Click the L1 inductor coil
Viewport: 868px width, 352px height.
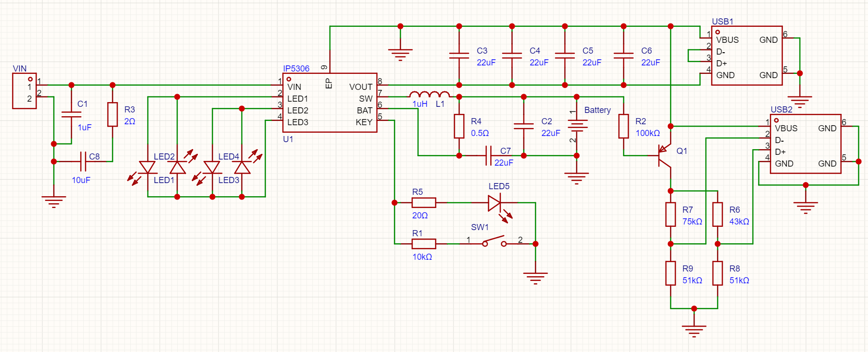[429, 94]
